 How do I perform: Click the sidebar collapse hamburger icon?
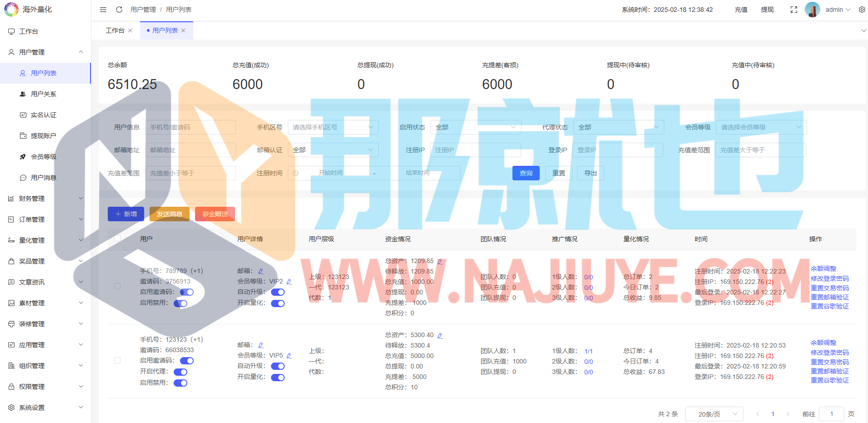(103, 10)
